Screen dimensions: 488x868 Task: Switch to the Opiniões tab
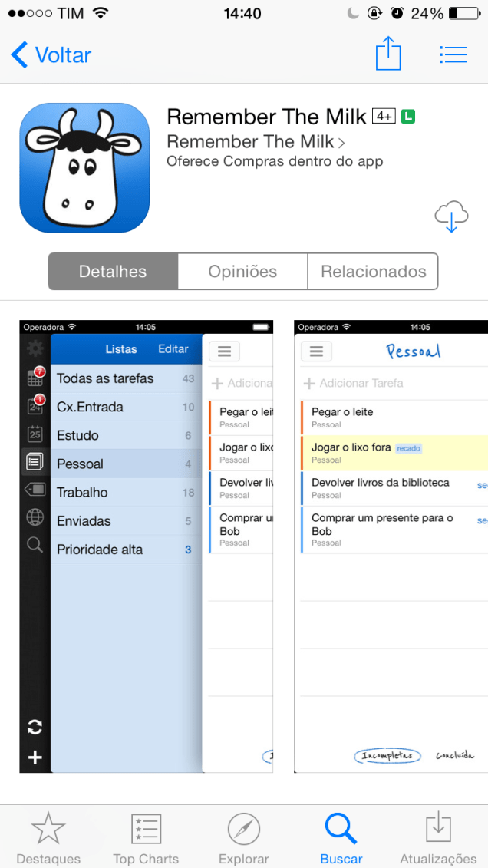pos(242,271)
